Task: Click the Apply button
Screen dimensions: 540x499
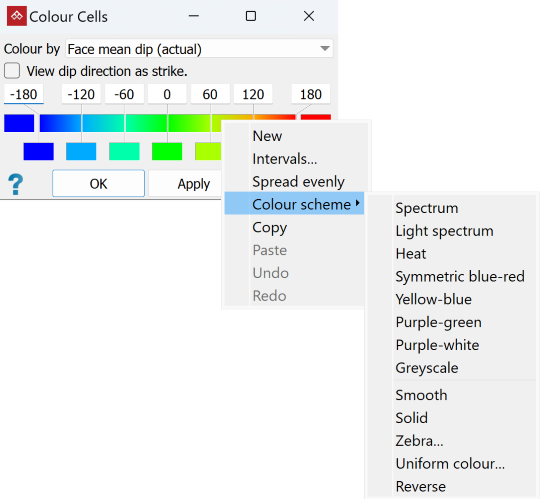Action: coord(185,184)
